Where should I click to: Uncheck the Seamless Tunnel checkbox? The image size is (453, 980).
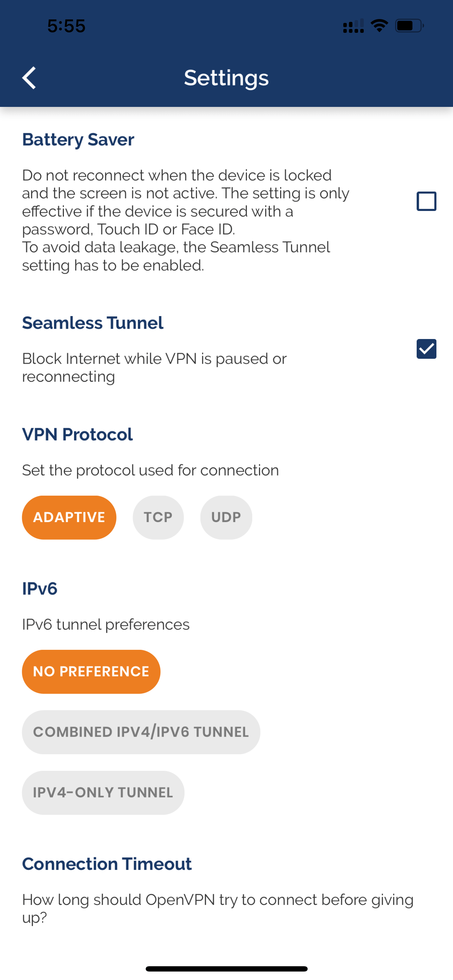(426, 349)
